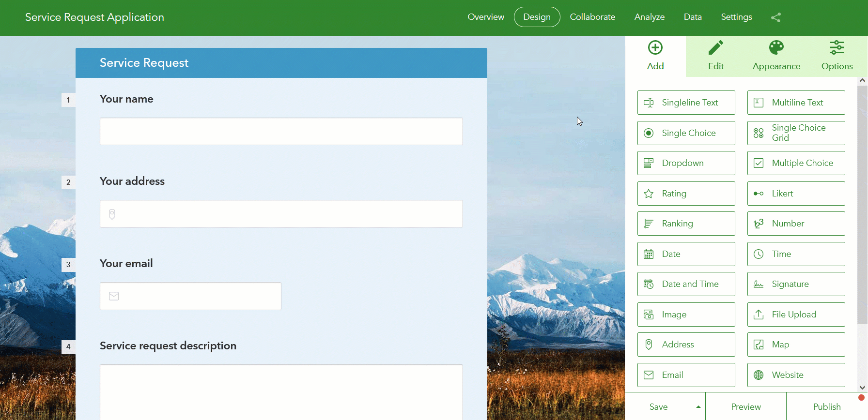Viewport: 868px width, 420px height.
Task: Select the Your address question label
Action: pos(132,181)
